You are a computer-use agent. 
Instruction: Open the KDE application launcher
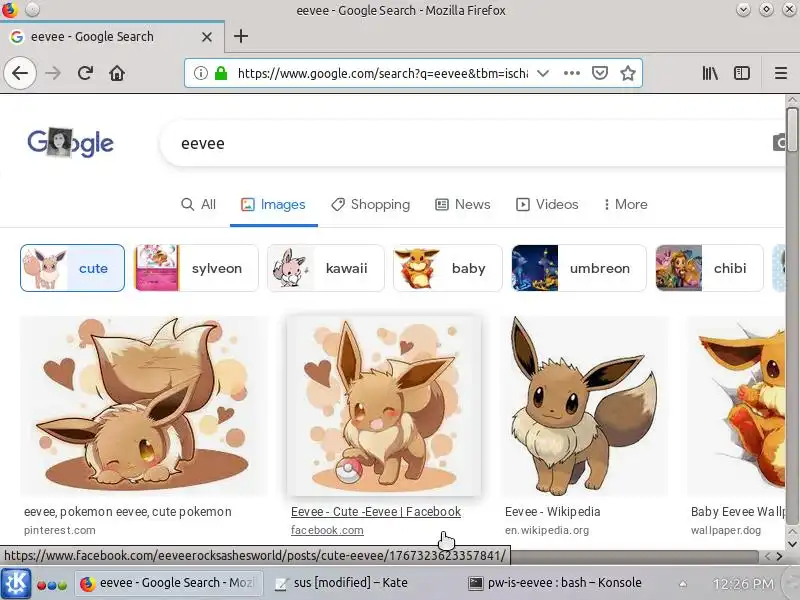16,583
